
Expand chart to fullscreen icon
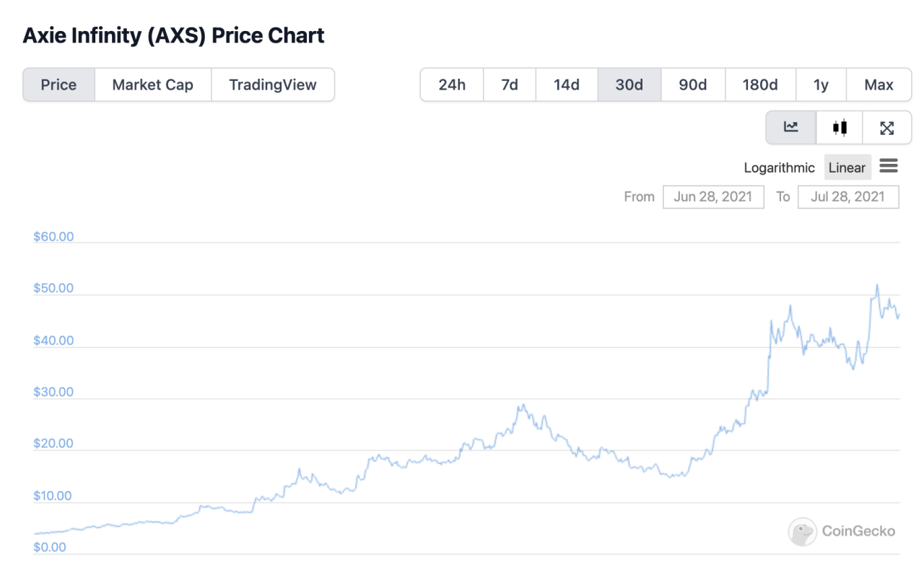887,128
